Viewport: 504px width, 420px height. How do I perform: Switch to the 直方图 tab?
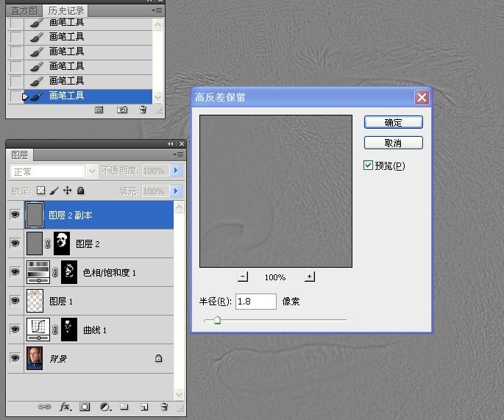click(x=24, y=11)
